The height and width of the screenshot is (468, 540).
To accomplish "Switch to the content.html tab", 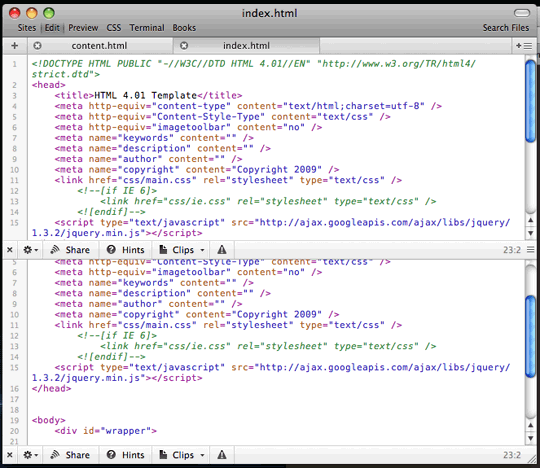I will coord(99,45).
